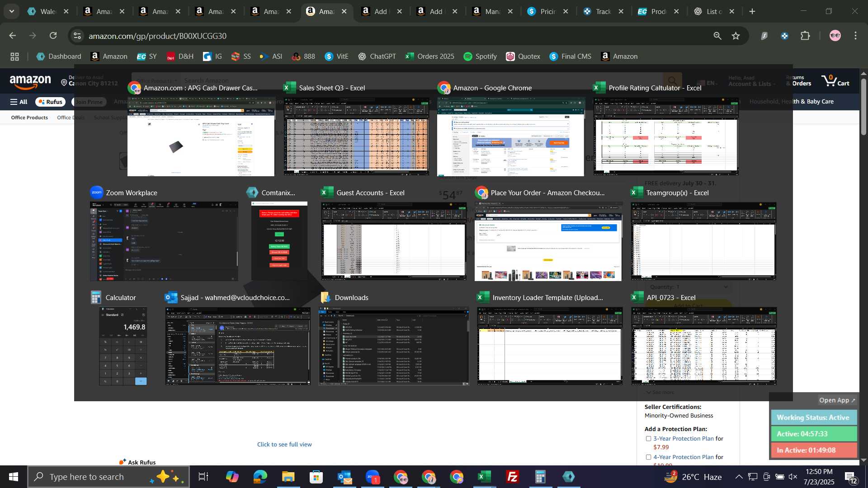The image size is (868, 488).
Task: Select the Comtanix window thumbnail
Action: click(x=279, y=241)
